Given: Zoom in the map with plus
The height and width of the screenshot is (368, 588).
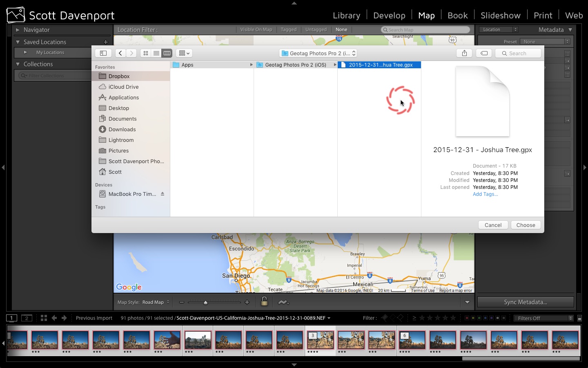Looking at the screenshot, I should point(247,302).
